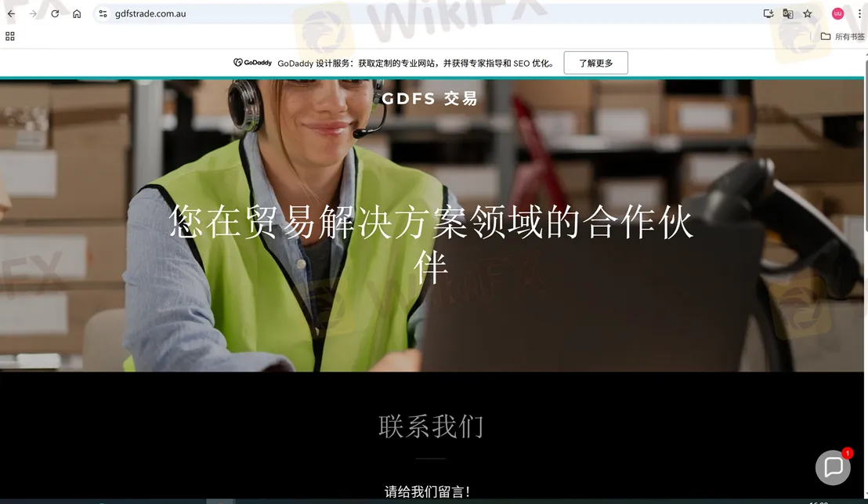Click the 请给我们留言! text

coord(428,491)
